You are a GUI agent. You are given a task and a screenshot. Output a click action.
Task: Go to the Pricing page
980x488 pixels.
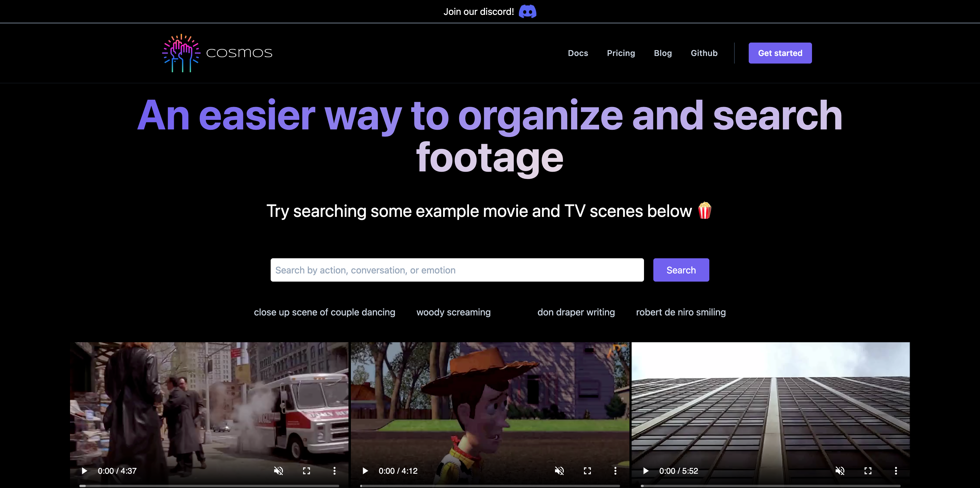click(x=620, y=53)
